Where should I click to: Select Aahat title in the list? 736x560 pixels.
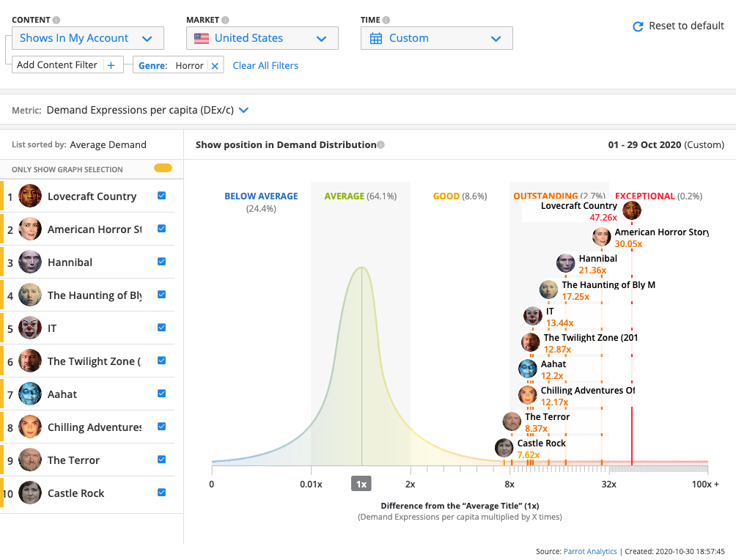click(x=62, y=394)
